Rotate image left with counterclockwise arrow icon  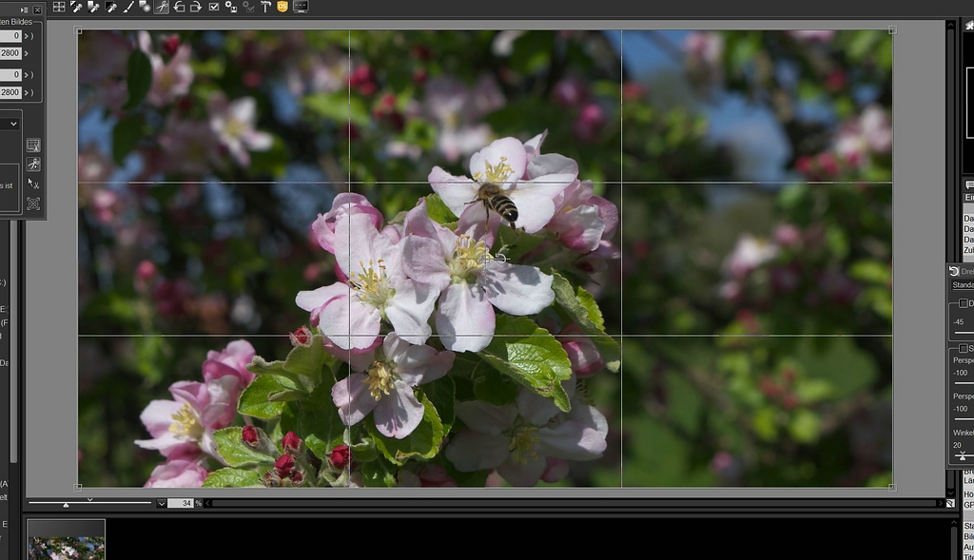click(179, 7)
